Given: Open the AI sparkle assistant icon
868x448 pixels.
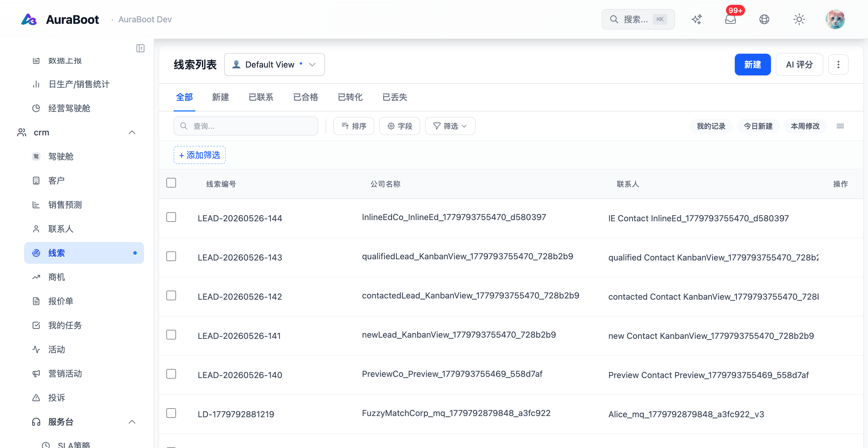Looking at the screenshot, I should click(697, 19).
